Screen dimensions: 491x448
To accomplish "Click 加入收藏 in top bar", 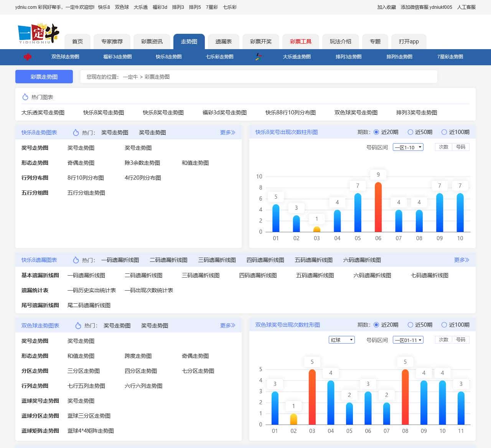I will (x=387, y=7).
